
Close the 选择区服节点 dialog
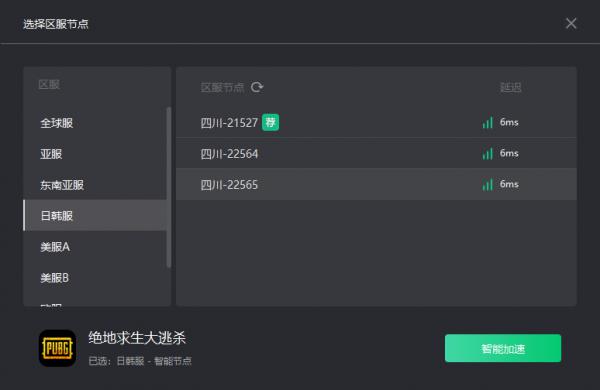[x=571, y=23]
